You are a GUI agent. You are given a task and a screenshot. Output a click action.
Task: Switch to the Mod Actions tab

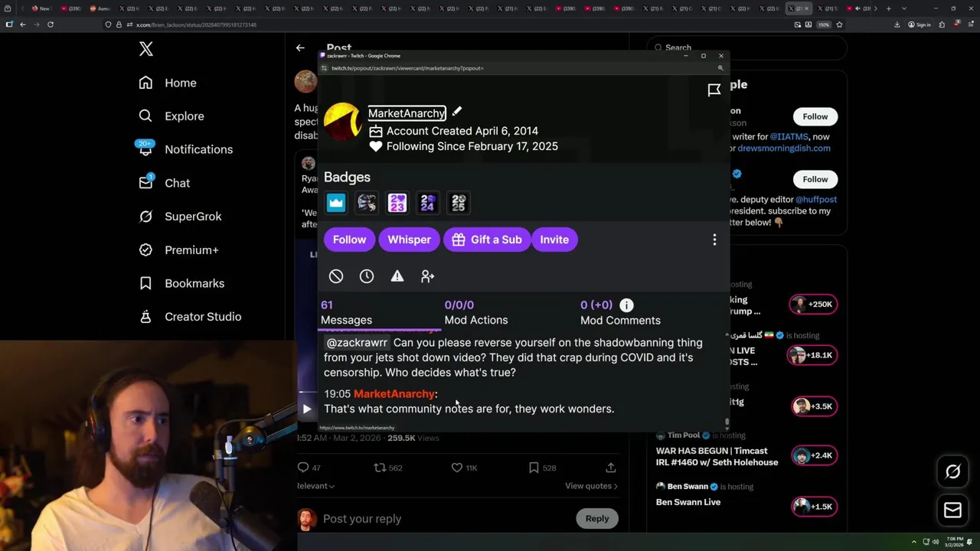[x=476, y=312]
